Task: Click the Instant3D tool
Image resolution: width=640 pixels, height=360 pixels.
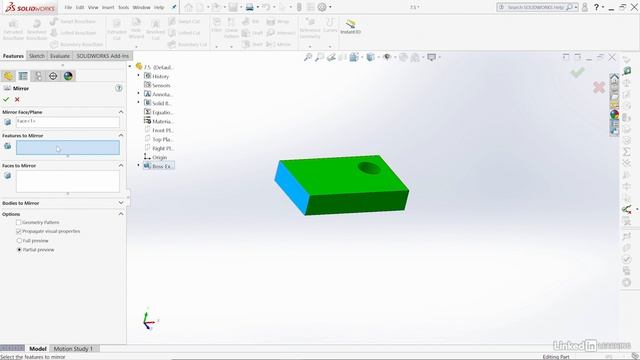Action: 351,27
